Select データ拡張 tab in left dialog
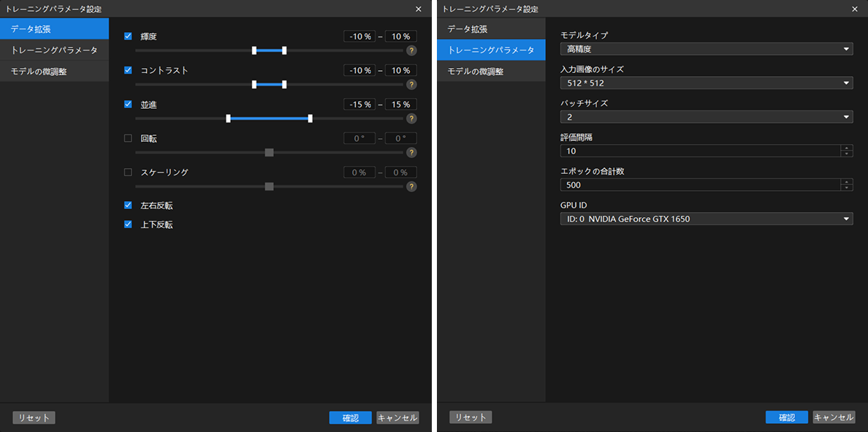The height and width of the screenshot is (432, 868). click(x=54, y=29)
